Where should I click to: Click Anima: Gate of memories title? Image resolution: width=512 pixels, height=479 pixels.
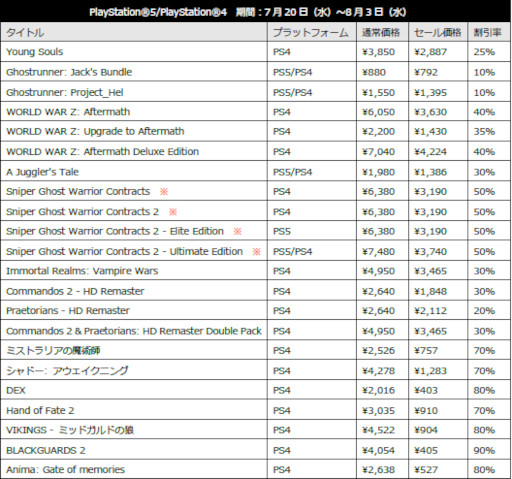point(65,470)
